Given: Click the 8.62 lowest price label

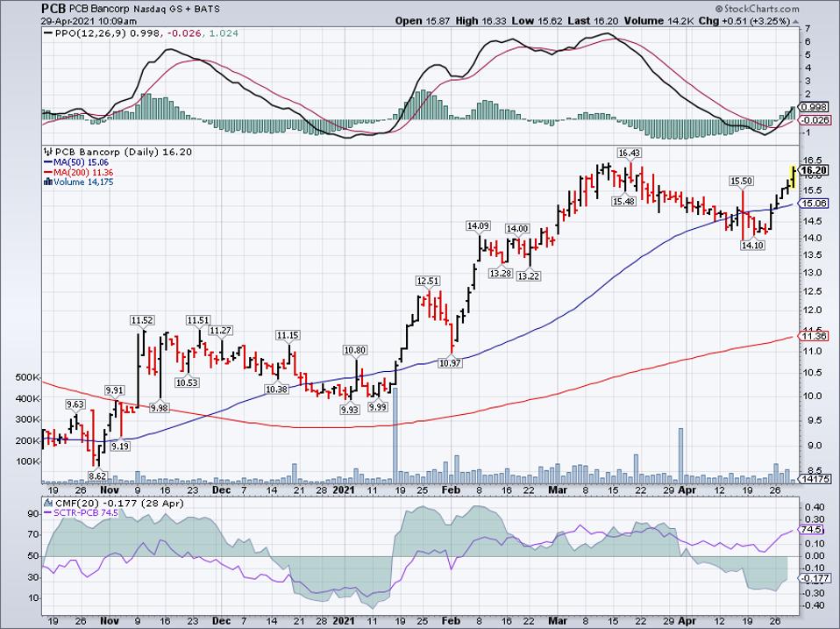Looking at the screenshot, I should pos(97,475).
